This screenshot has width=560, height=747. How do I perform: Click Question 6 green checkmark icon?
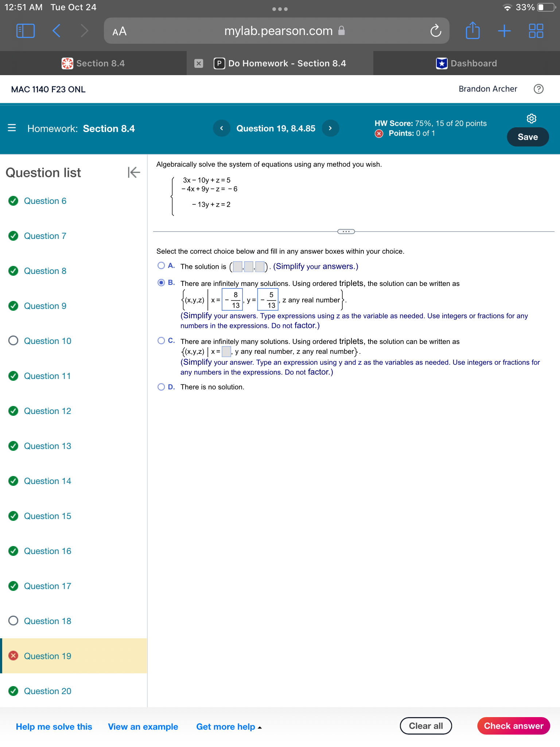[x=13, y=201]
